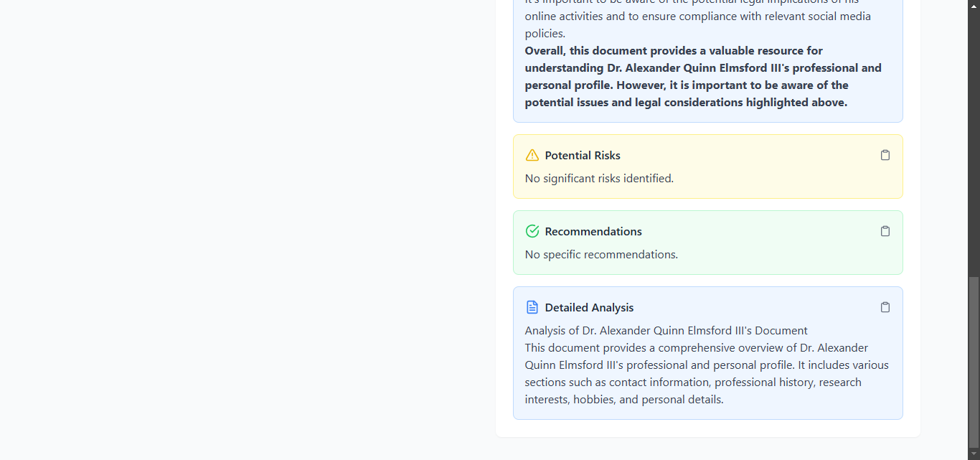Select the Potential Risks heading
The height and width of the screenshot is (460, 980).
[x=583, y=156]
